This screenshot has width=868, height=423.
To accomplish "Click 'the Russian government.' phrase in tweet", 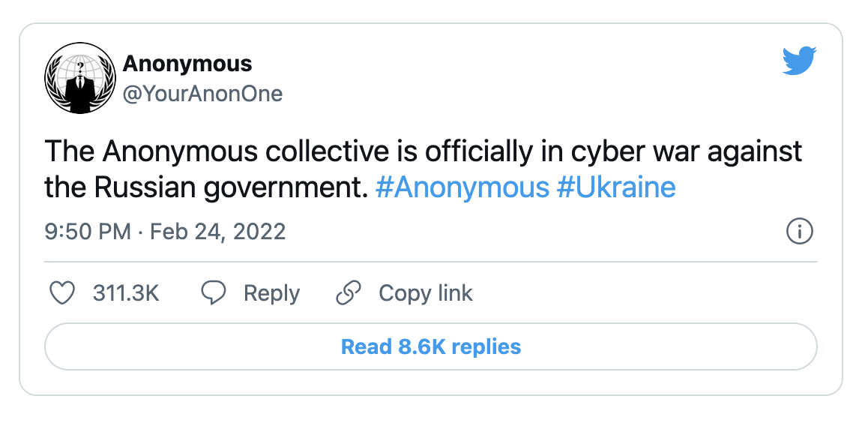I will pyautogui.click(x=206, y=188).
